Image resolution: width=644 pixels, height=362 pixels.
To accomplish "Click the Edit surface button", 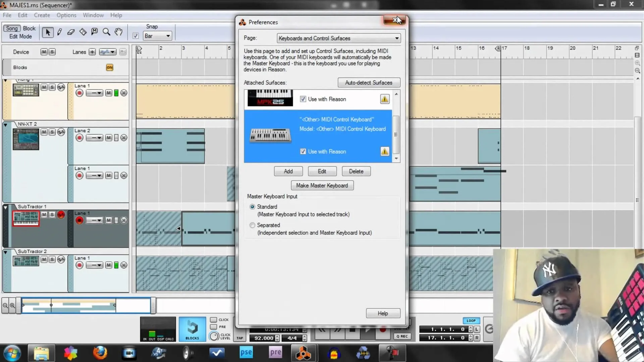I will (322, 171).
